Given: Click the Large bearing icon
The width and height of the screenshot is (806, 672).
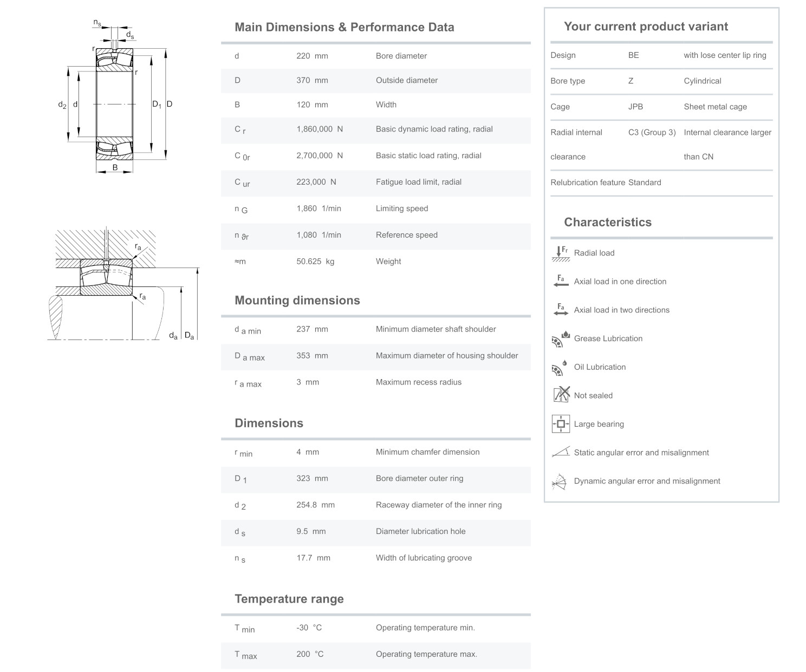Looking at the screenshot, I should (x=560, y=424).
